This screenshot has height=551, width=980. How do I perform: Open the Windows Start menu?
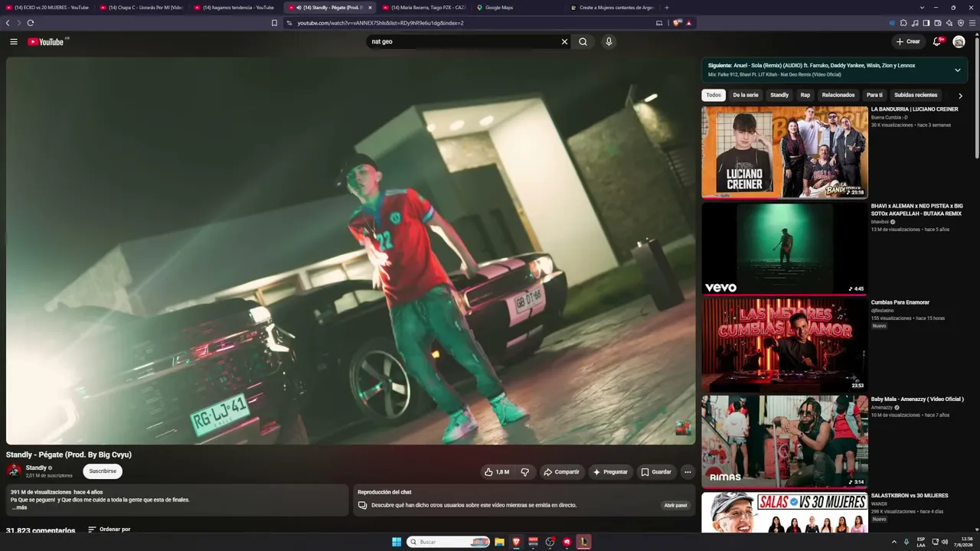397,542
